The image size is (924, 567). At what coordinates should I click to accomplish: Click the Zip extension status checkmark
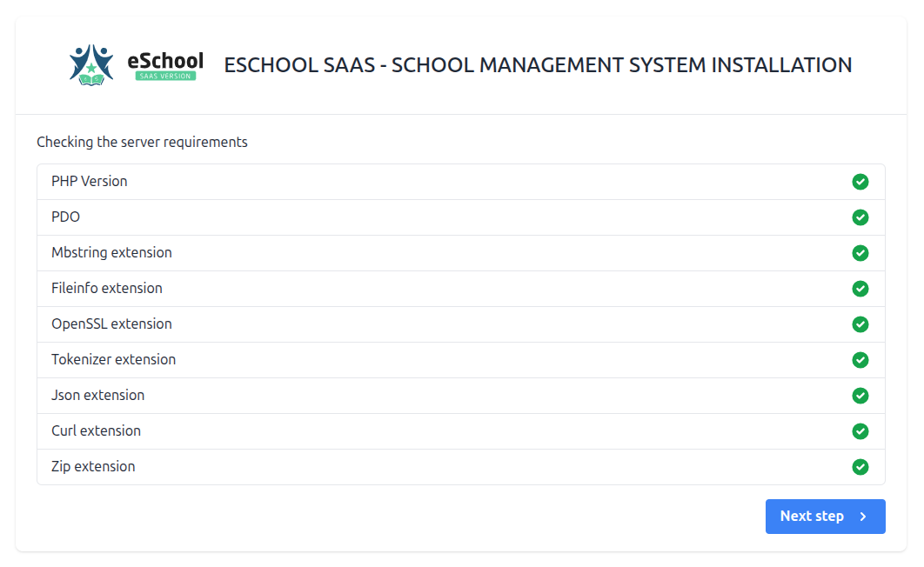point(860,467)
